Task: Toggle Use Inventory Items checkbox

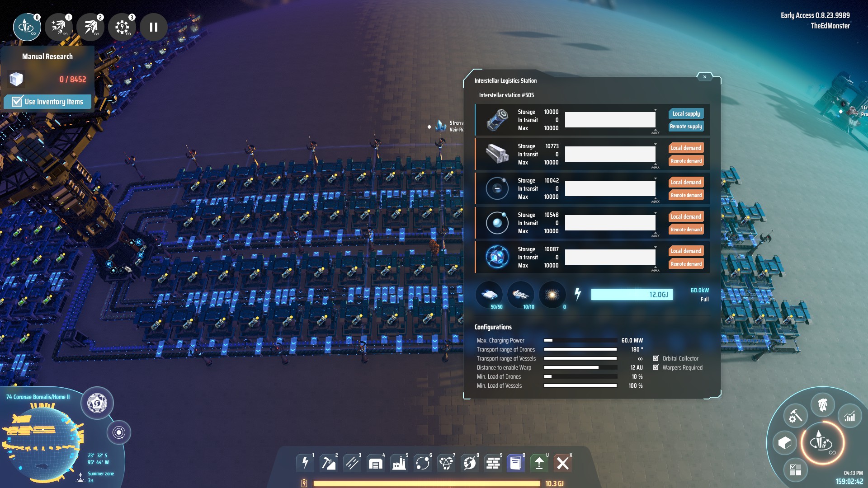Action: [17, 101]
